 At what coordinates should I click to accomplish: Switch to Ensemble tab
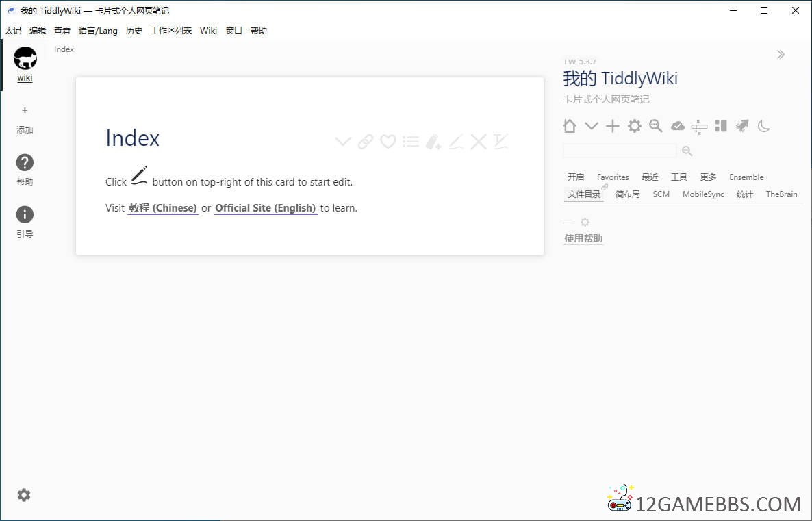(746, 177)
